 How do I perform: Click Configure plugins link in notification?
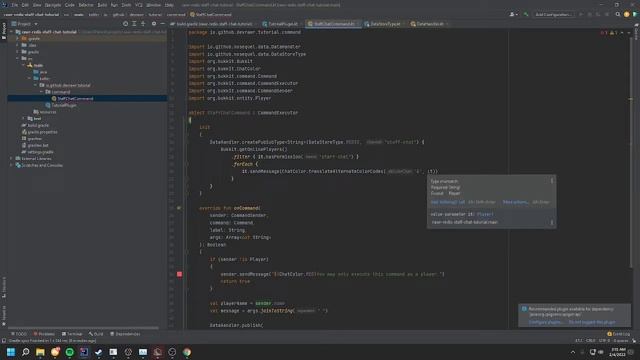pos(545,322)
